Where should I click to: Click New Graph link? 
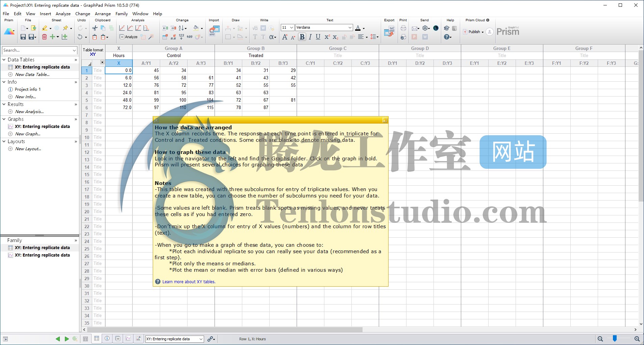(28, 134)
